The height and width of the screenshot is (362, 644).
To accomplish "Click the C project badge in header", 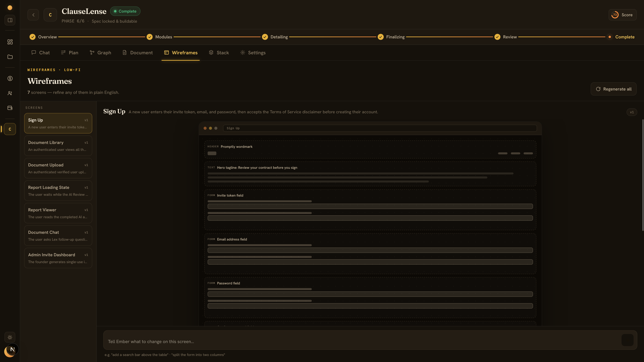I will (50, 15).
